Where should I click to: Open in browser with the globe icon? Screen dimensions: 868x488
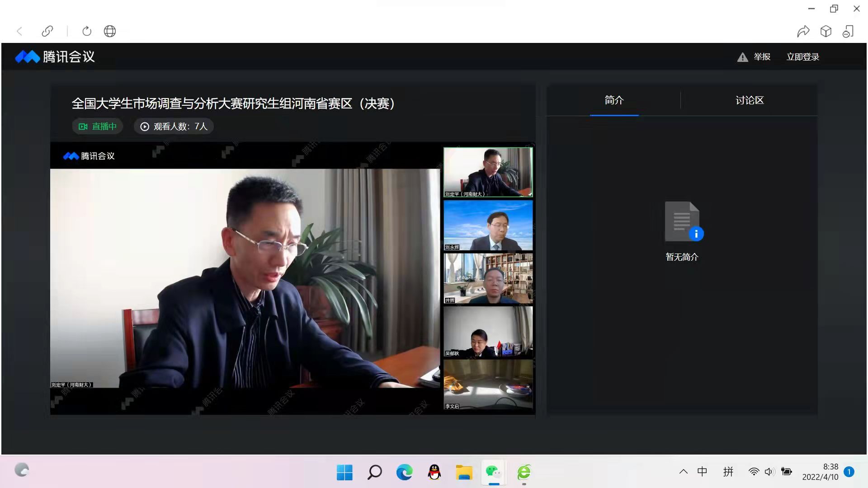click(110, 31)
